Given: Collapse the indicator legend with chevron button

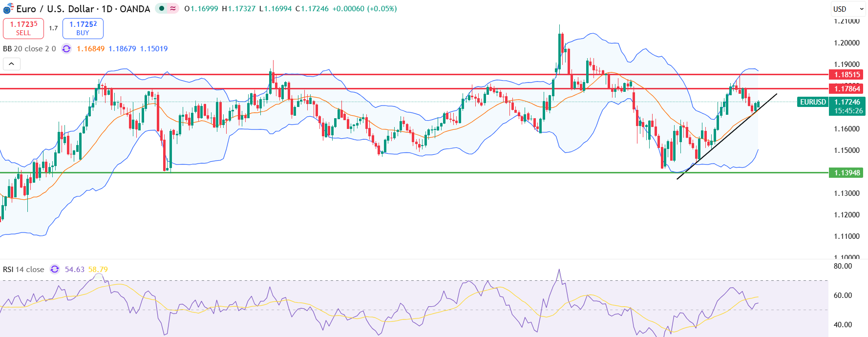Looking at the screenshot, I should pyautogui.click(x=11, y=64).
